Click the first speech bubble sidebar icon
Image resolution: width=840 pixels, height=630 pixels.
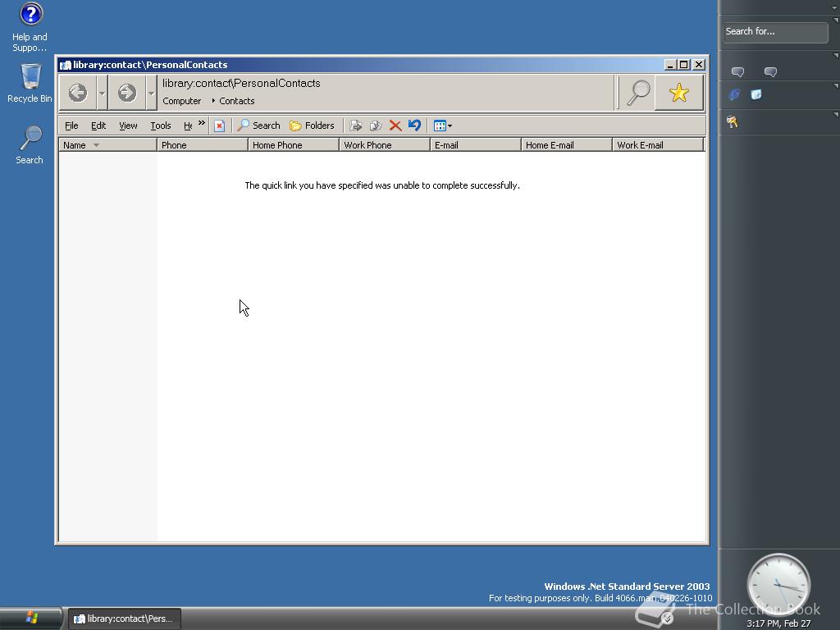pyautogui.click(x=737, y=72)
